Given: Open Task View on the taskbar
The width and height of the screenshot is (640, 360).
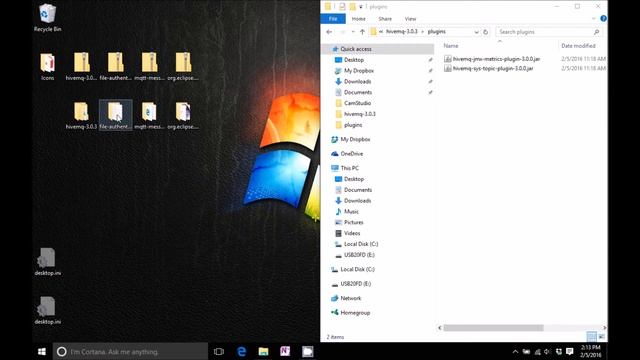Looking at the screenshot, I should (x=219, y=351).
